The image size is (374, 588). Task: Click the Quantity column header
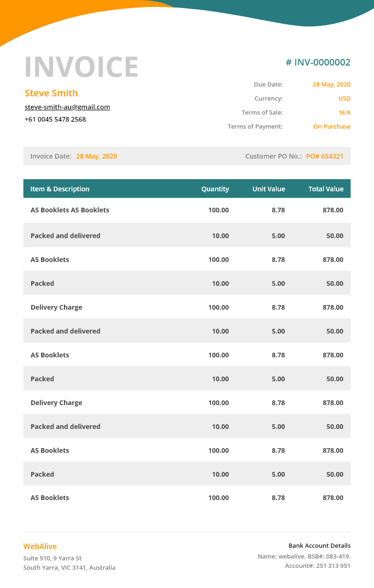215,189
